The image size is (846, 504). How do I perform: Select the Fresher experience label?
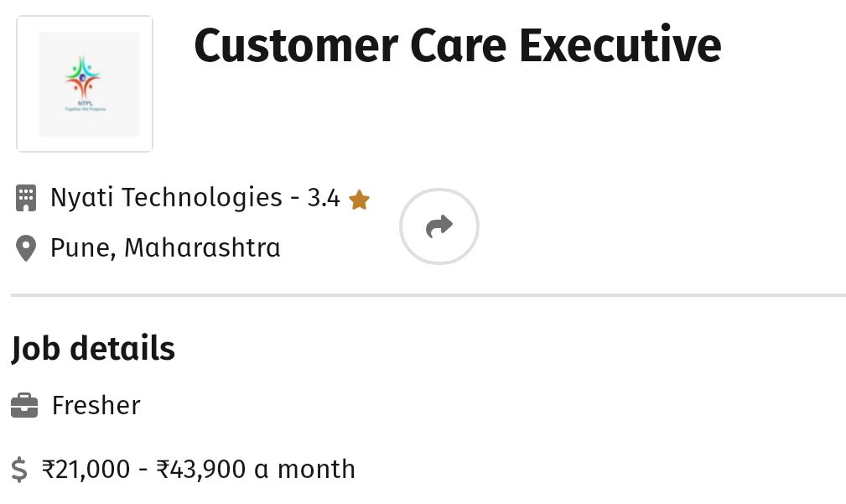96,406
